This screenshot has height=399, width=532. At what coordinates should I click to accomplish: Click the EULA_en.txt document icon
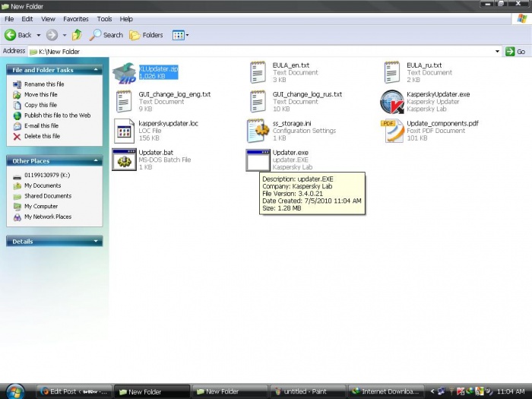pos(258,73)
